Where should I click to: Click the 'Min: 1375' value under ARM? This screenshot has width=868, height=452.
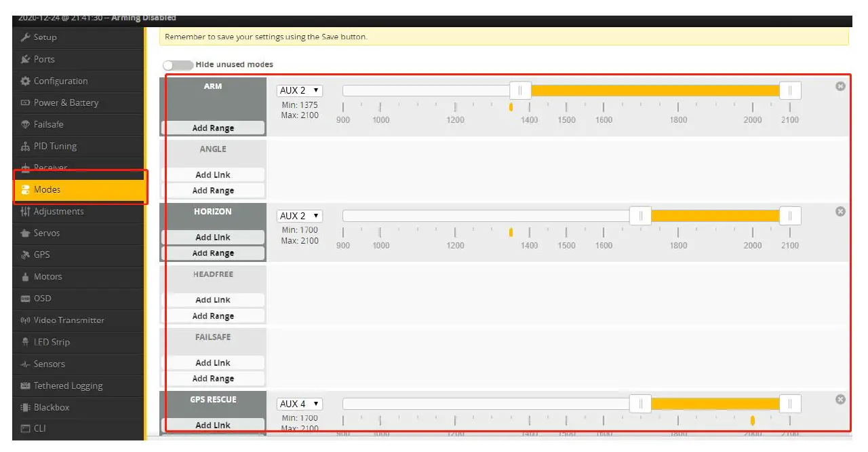pyautogui.click(x=300, y=105)
